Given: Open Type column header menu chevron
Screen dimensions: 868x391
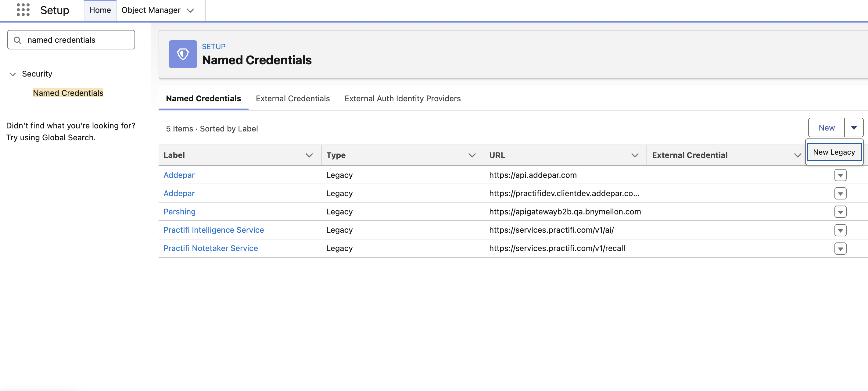Looking at the screenshot, I should pyautogui.click(x=472, y=155).
